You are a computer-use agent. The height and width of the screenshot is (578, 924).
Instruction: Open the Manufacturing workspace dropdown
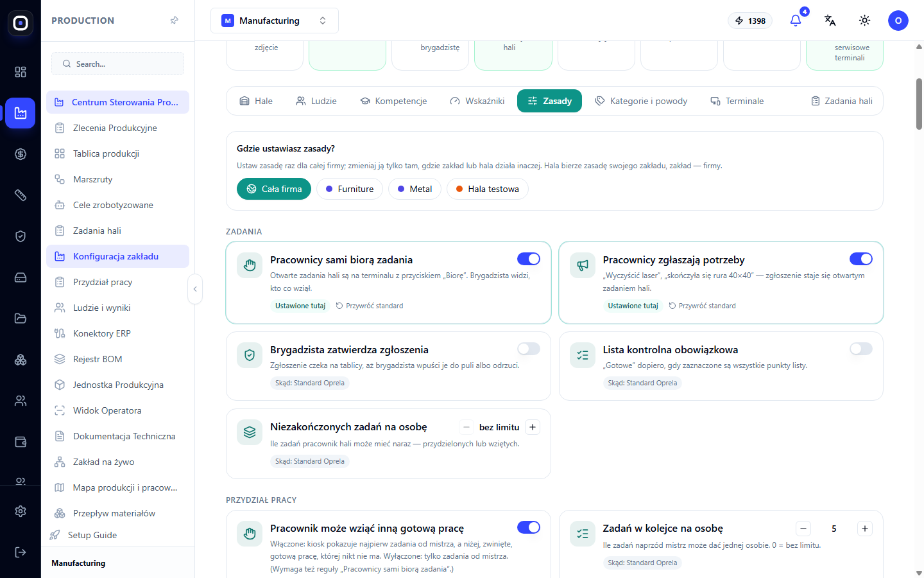click(x=275, y=21)
